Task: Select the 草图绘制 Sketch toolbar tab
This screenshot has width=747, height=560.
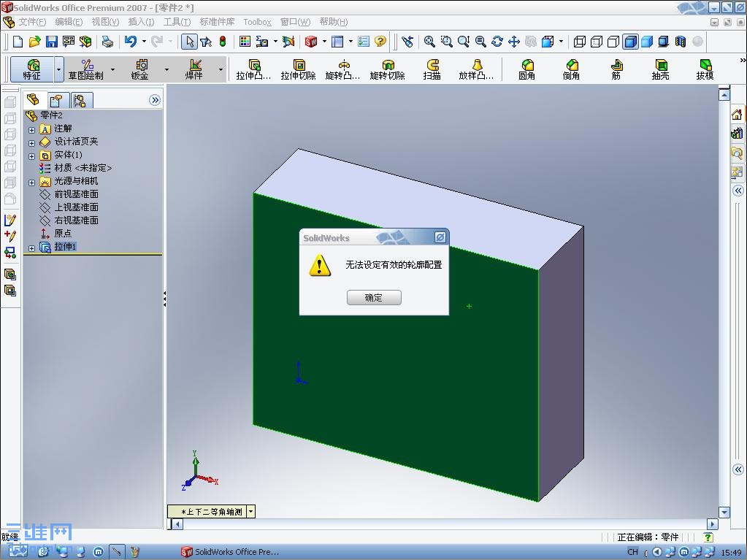Action: 85,69
